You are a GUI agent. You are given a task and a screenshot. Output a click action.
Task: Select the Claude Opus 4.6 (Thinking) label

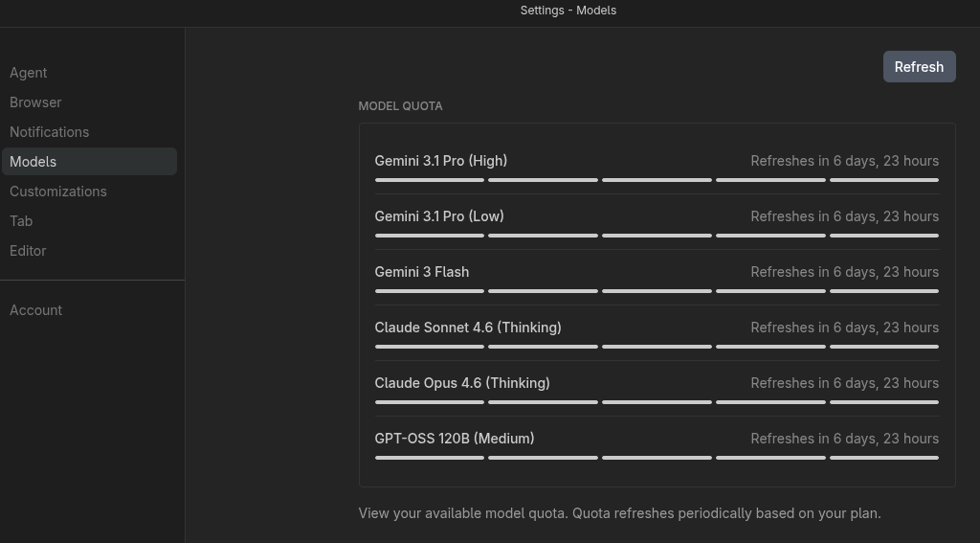click(462, 383)
